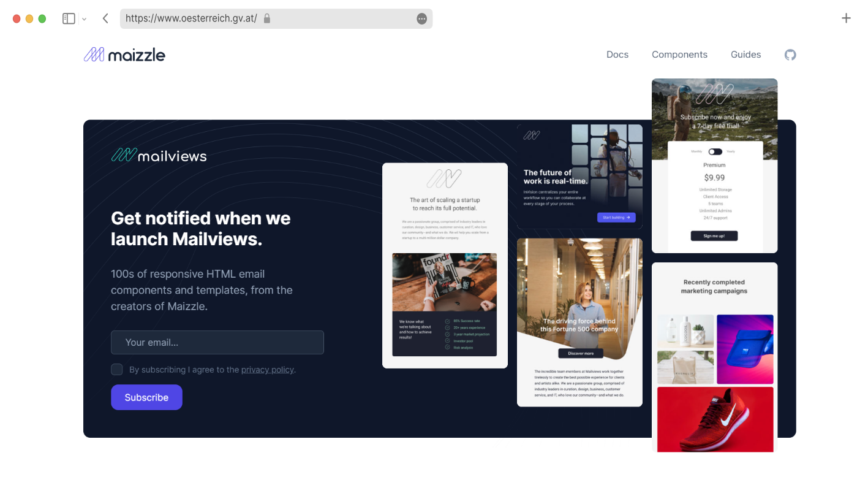868x477 pixels.
Task: Toggle the browser sidebar icon
Action: (69, 18)
